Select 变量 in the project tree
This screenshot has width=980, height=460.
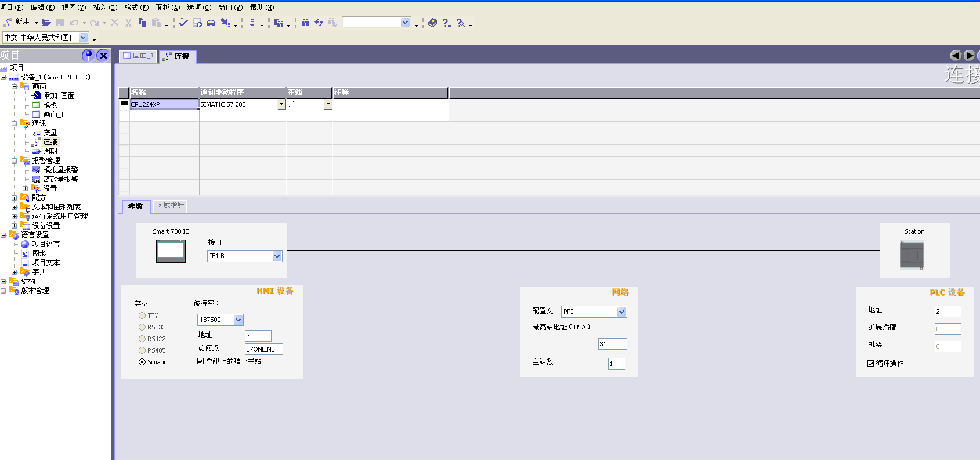pyautogui.click(x=50, y=132)
